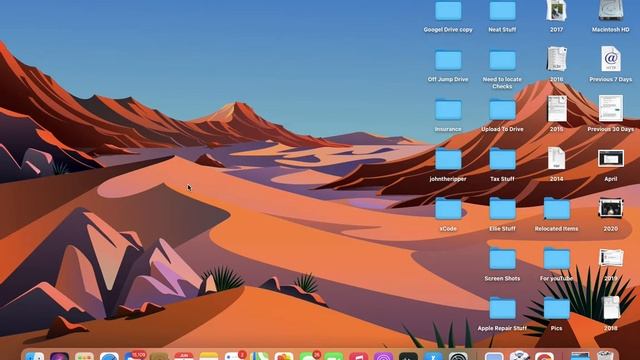This screenshot has height=360, width=640.
Task: Select the Ellie Stuff folder
Action: [502, 209]
